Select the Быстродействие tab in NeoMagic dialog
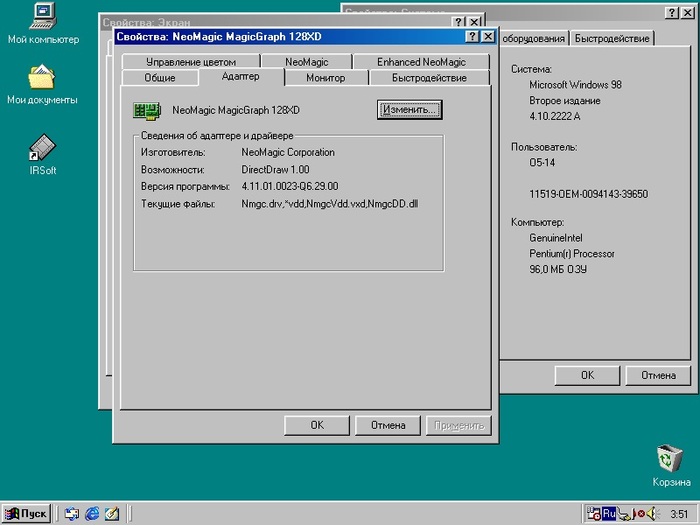Viewport: 700px width, 525px height. point(428,77)
